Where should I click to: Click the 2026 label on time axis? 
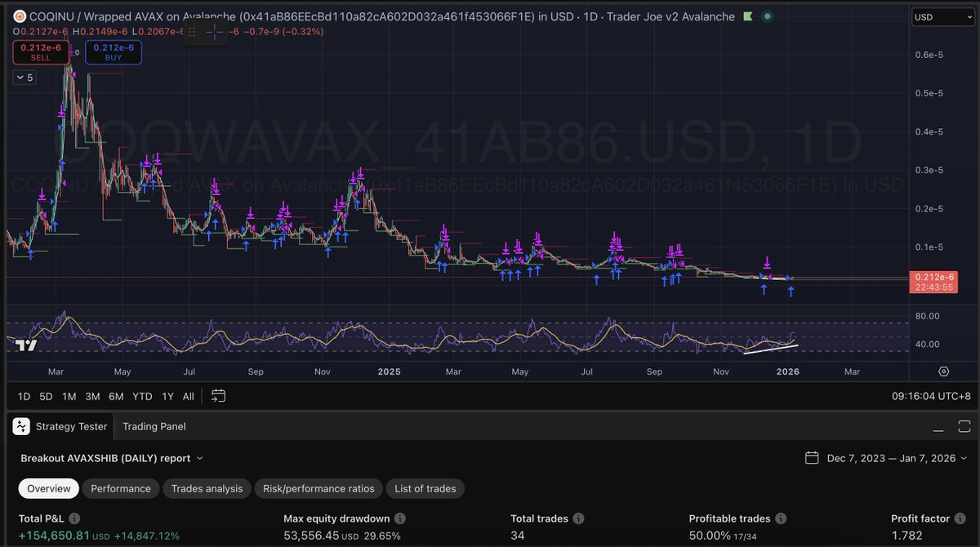787,371
